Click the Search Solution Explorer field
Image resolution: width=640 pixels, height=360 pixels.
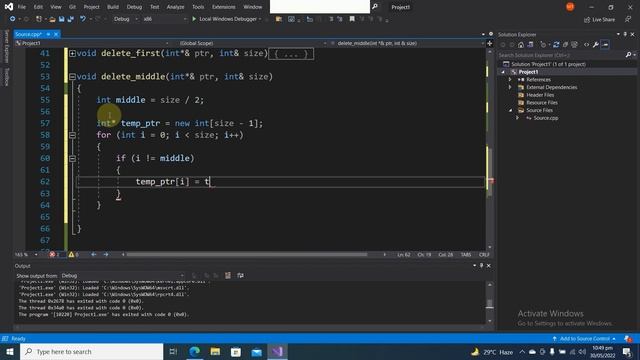tap(561, 55)
